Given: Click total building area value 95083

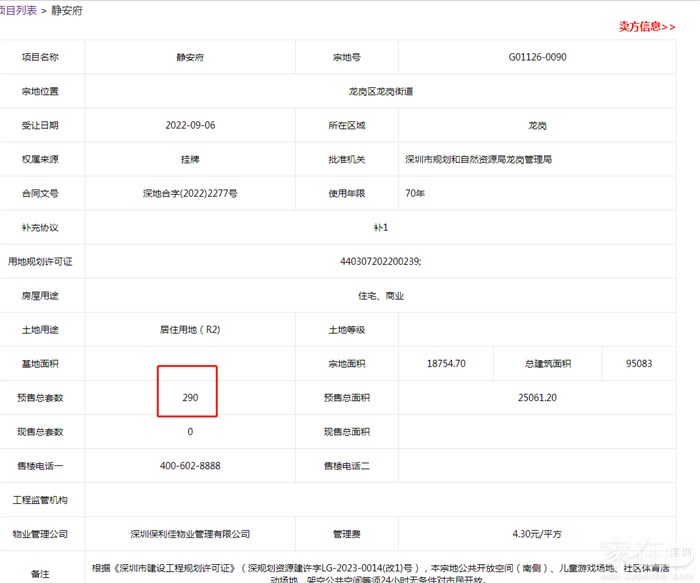Looking at the screenshot, I should [639, 364].
